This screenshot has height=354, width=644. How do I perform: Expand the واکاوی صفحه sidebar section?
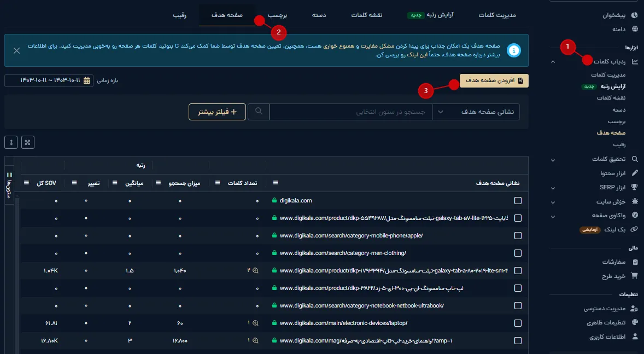click(x=553, y=217)
